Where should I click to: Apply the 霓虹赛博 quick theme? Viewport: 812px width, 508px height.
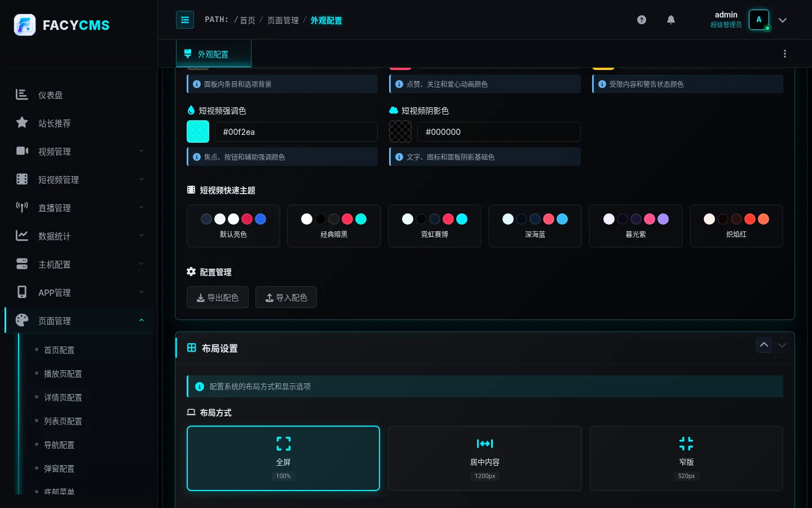[x=435, y=226]
